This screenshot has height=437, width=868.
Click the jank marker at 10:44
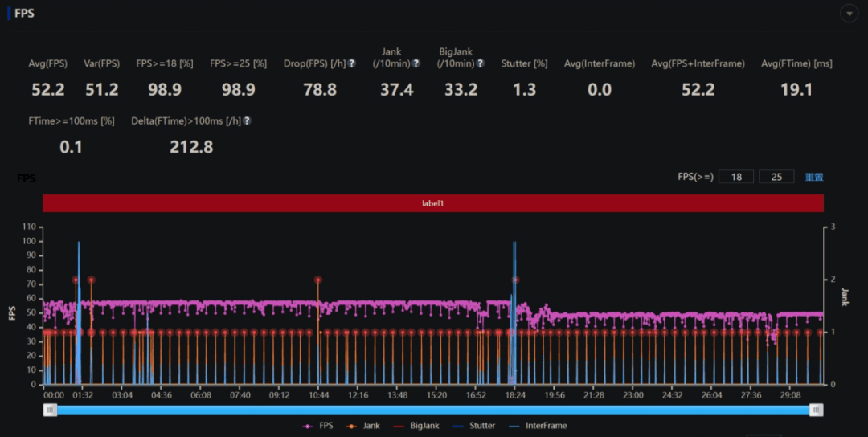pyautogui.click(x=318, y=280)
